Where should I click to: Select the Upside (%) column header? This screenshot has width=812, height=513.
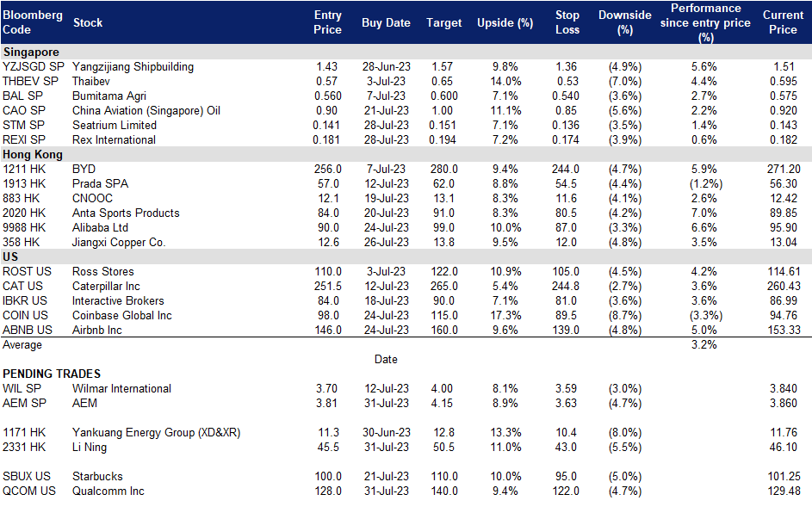[x=505, y=22]
